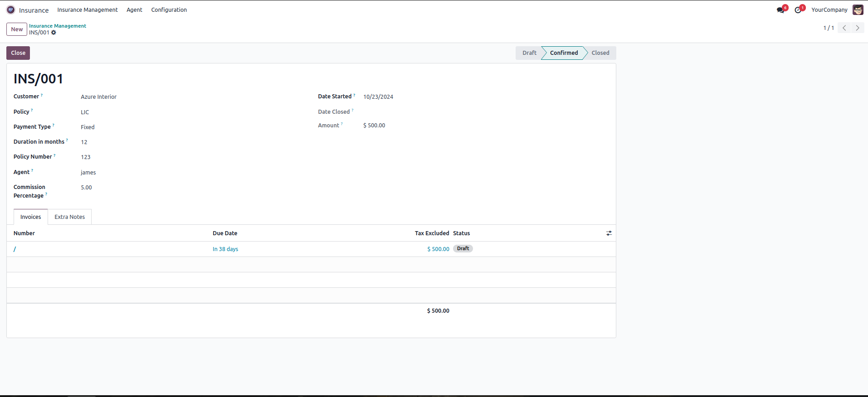868x397 pixels.
Task: Show Commission Percentage help icon
Action: 46,194
